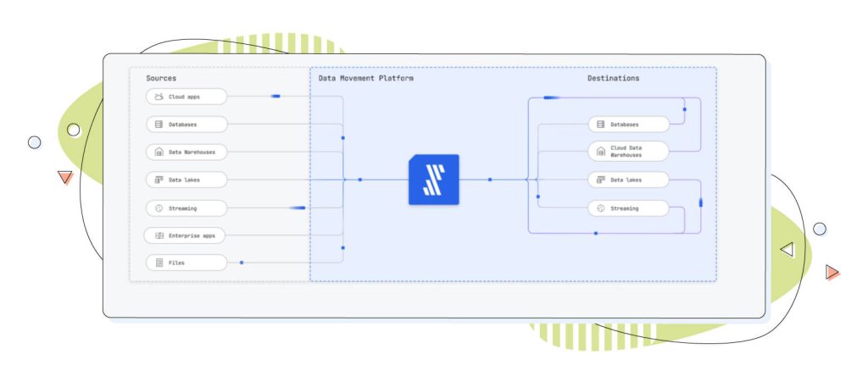
Task: Select the source Data lakes pill
Action: pyautogui.click(x=186, y=180)
